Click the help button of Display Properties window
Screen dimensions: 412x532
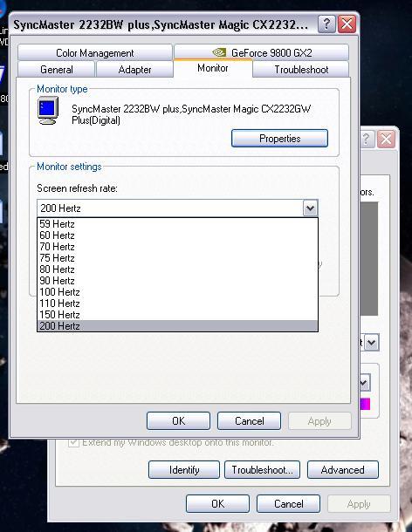coord(366,140)
